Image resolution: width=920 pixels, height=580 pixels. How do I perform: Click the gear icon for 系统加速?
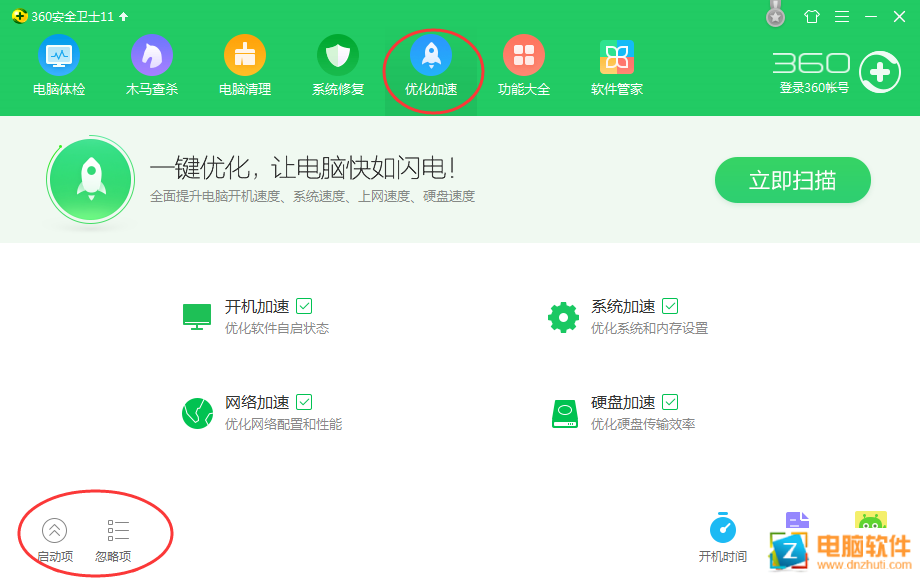(563, 317)
